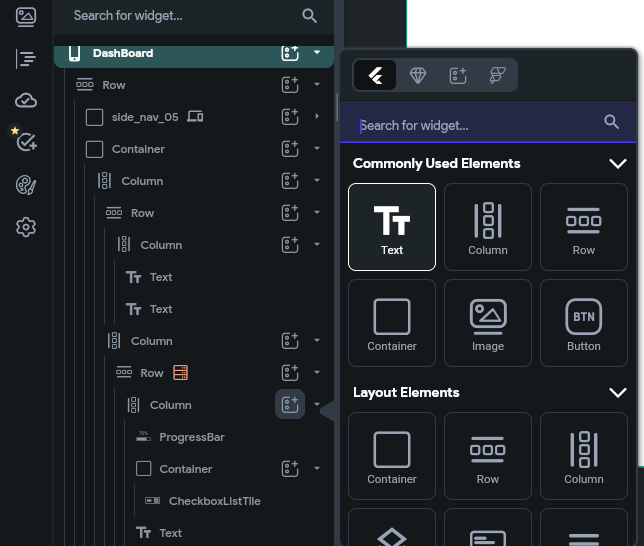Switch to components tab in popup
Screen dimensions: 644x546
458,76
